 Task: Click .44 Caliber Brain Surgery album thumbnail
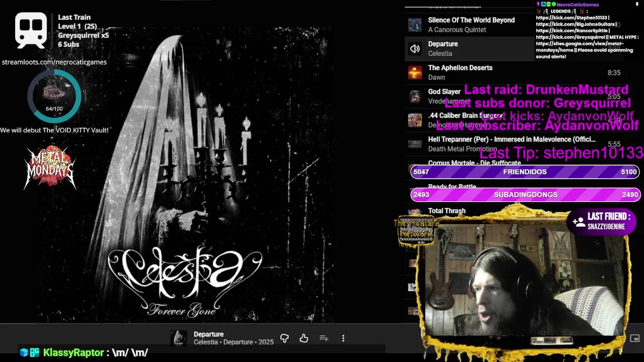tap(415, 120)
